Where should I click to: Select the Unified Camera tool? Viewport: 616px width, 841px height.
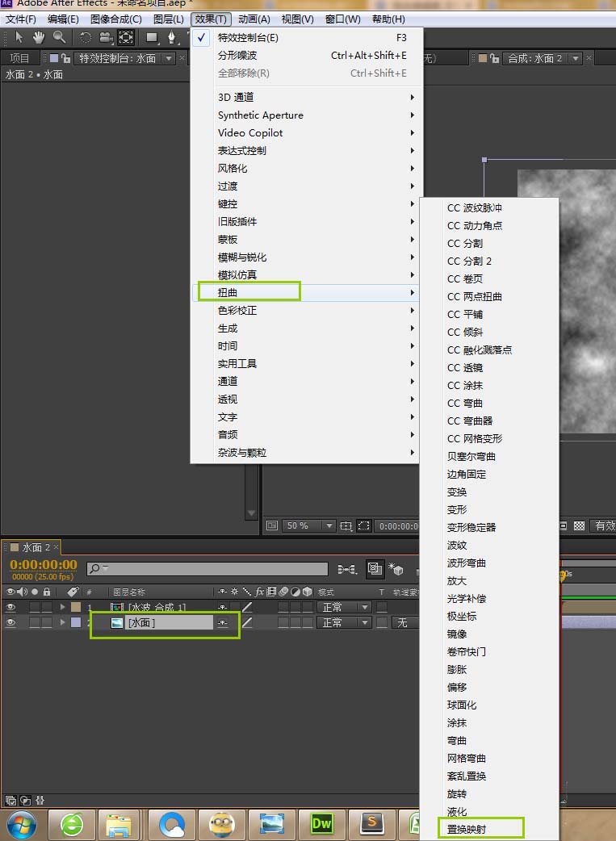(x=107, y=38)
